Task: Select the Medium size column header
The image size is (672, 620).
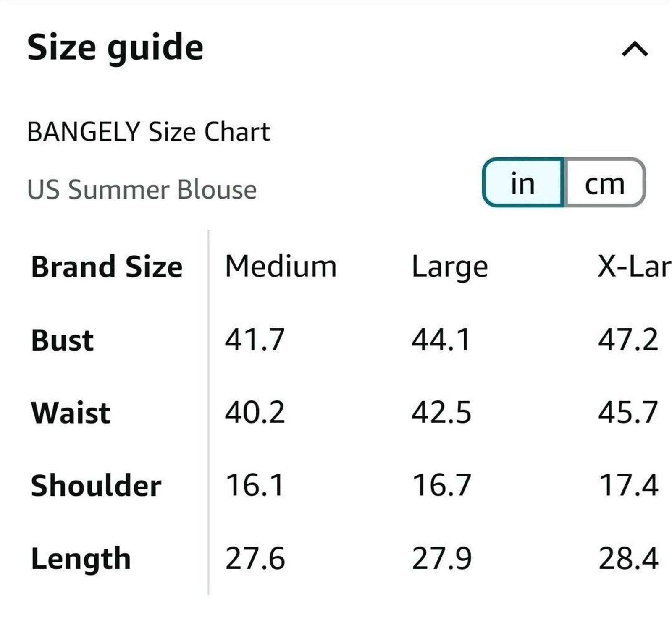Action: point(281,266)
